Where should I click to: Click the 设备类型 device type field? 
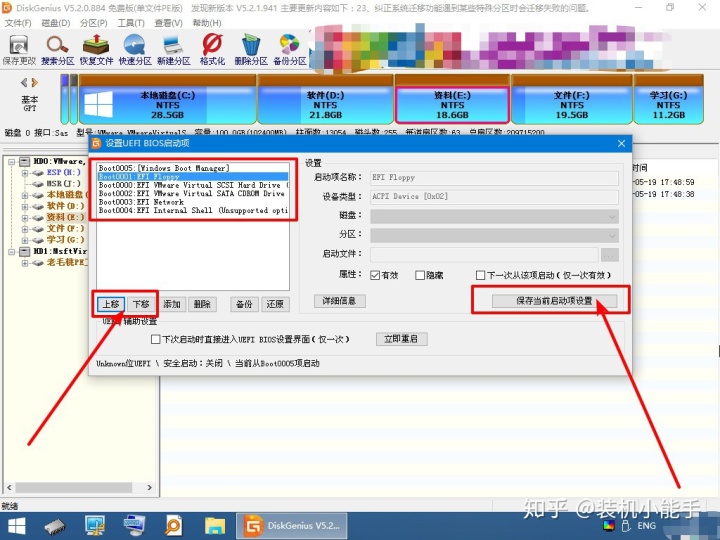[x=495, y=197]
